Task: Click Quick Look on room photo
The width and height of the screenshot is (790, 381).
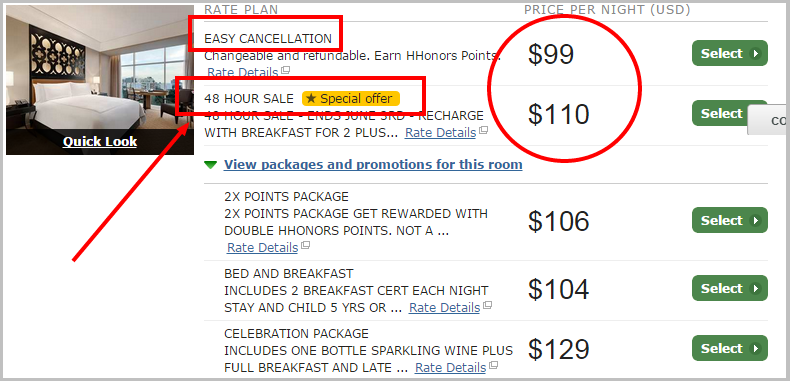Action: [100, 142]
